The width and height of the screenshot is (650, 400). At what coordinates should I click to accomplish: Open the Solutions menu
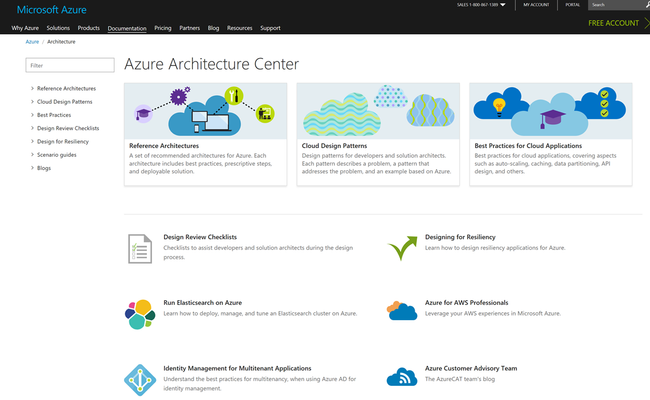click(x=58, y=28)
